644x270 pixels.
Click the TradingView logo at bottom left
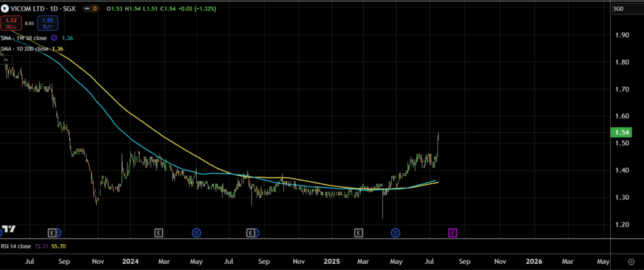click(8, 228)
